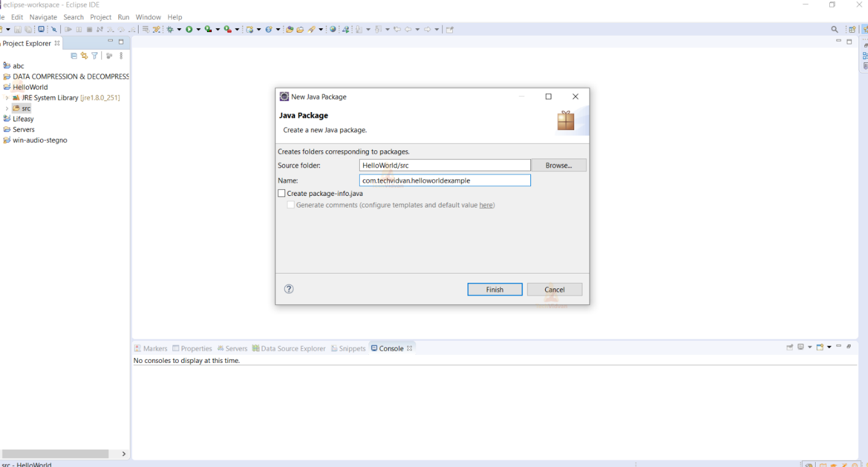Close the Console tab via its X
This screenshot has height=467, width=868.
click(410, 348)
